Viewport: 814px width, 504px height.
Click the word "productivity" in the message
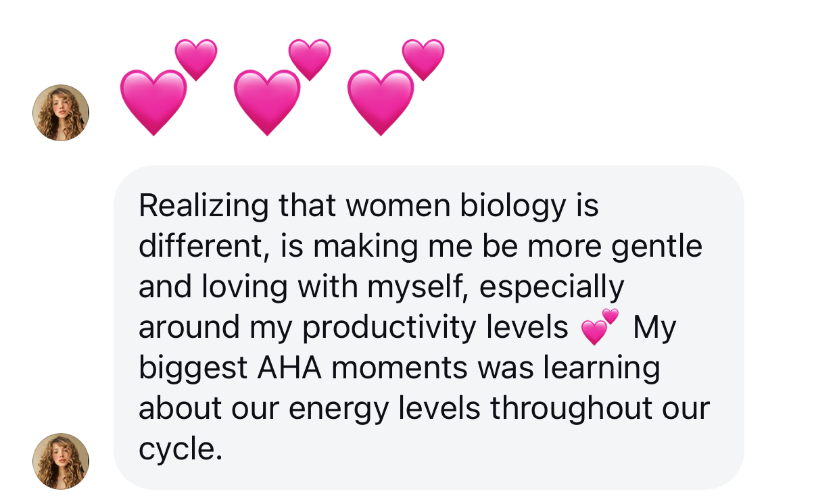[390, 328]
